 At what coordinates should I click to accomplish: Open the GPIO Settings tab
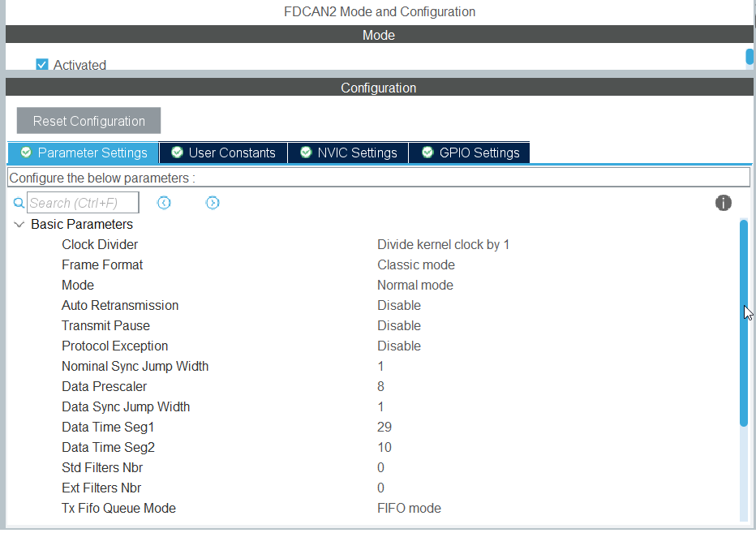point(470,153)
